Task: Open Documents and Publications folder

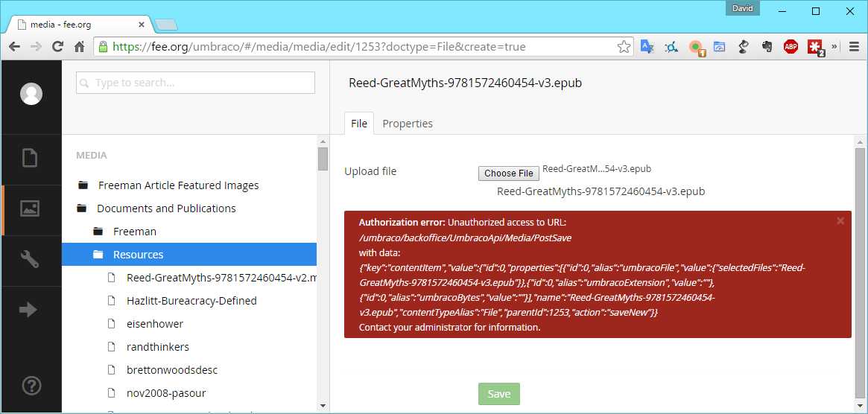Action: 166,208
